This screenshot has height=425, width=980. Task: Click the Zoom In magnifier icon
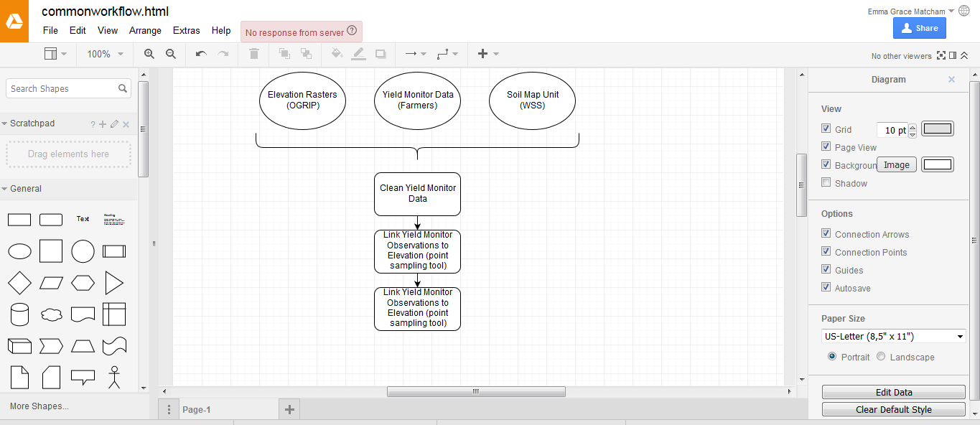pos(149,54)
